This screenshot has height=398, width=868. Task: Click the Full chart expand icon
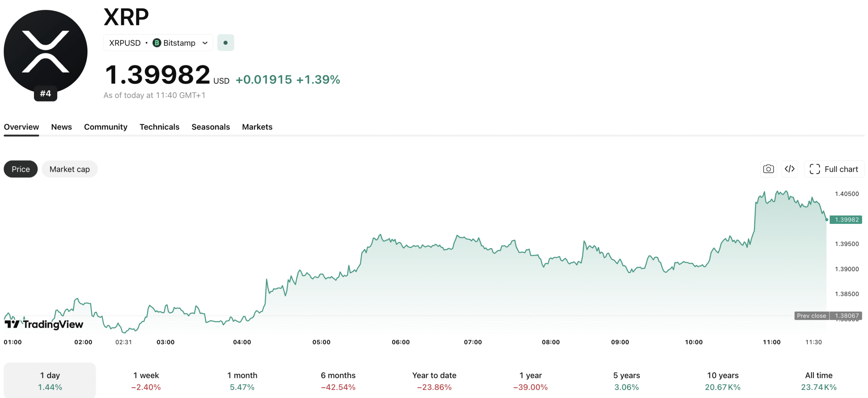click(814, 169)
